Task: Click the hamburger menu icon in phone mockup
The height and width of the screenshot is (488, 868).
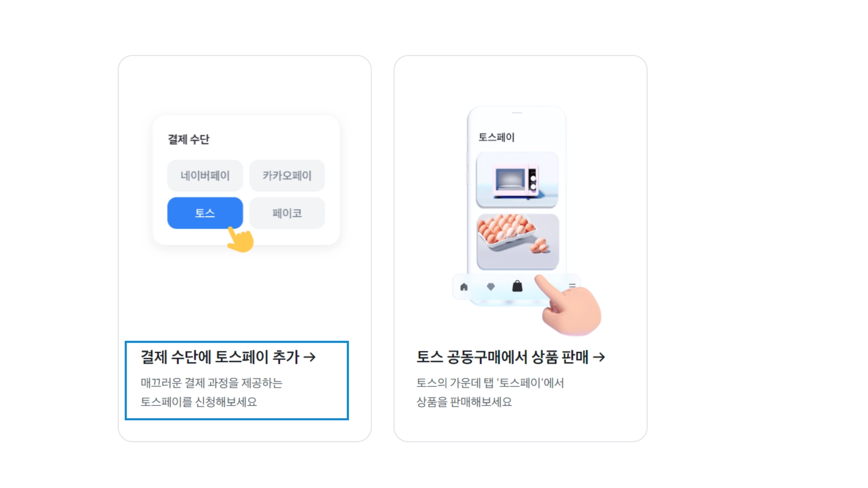Action: click(572, 286)
